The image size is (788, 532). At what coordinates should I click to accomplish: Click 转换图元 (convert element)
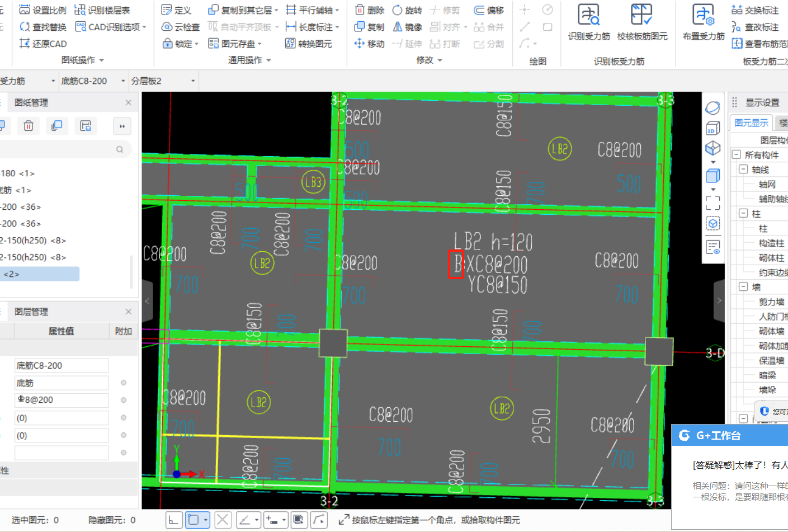[308, 44]
